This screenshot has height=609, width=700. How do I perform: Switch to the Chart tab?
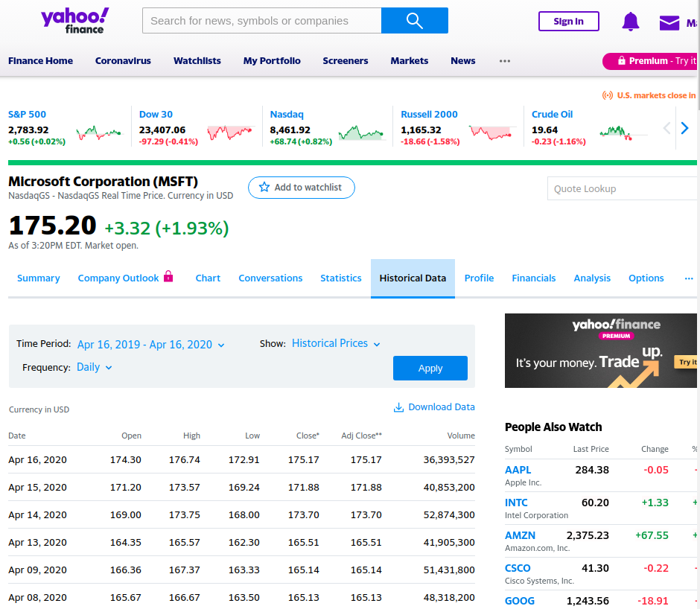coord(208,278)
